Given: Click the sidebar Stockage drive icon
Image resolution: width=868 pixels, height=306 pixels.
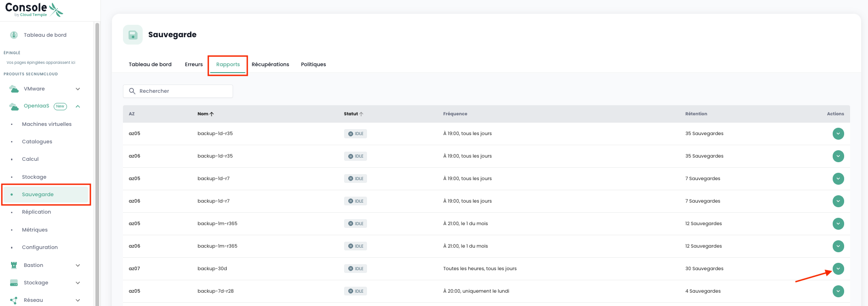Looking at the screenshot, I should [14, 283].
